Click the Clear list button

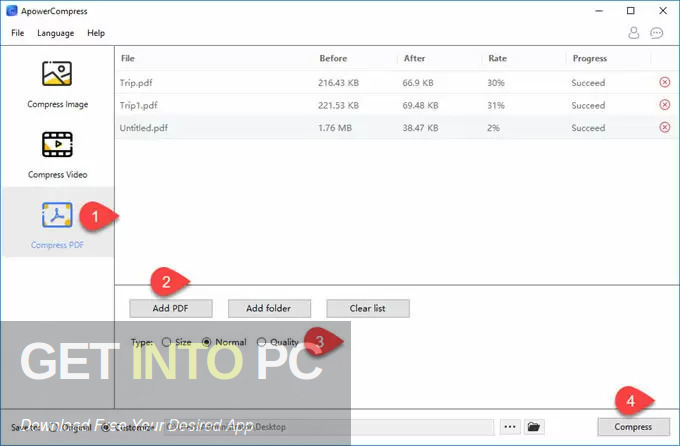[368, 308]
